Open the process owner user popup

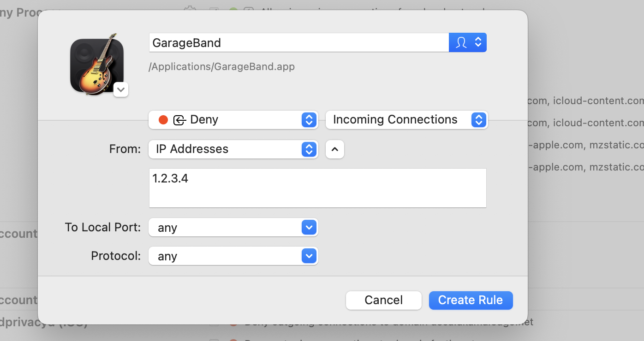pos(468,42)
